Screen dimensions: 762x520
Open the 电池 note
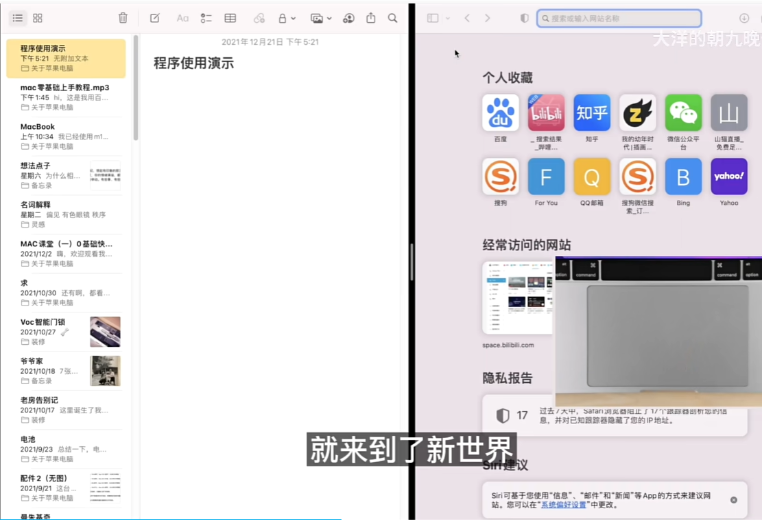pos(66,449)
